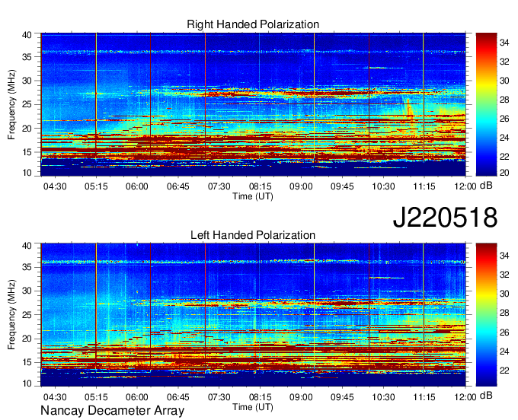Click 09:00 tick on right-handed time axis
Image resolution: width=518 pixels, height=420 pixels.
[x=301, y=186]
